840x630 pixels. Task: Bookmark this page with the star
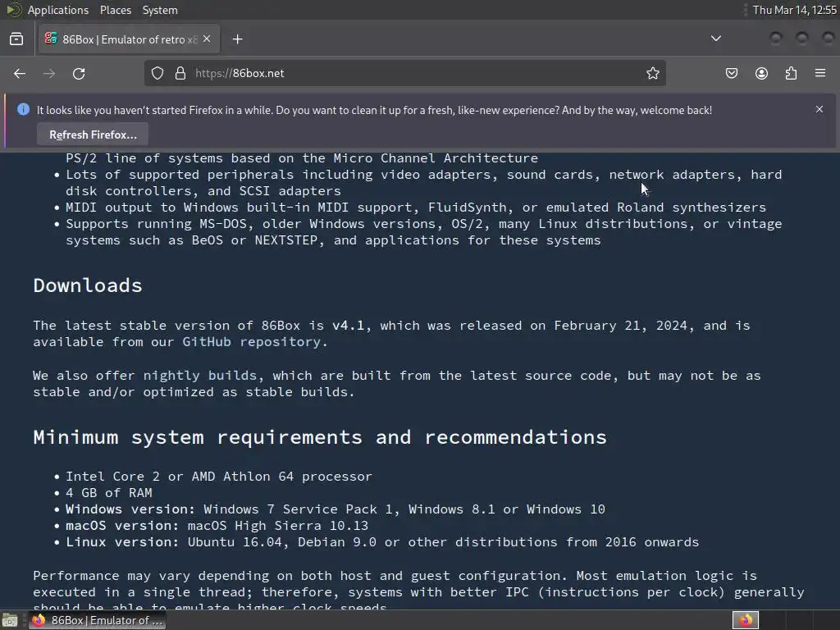[x=652, y=73]
